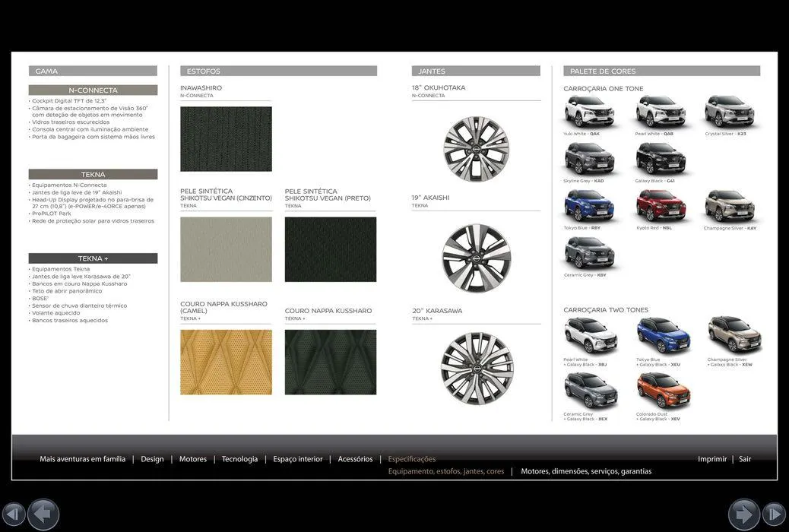Click Mais aventuras em família link
This screenshot has height=532, width=789.
point(82,459)
